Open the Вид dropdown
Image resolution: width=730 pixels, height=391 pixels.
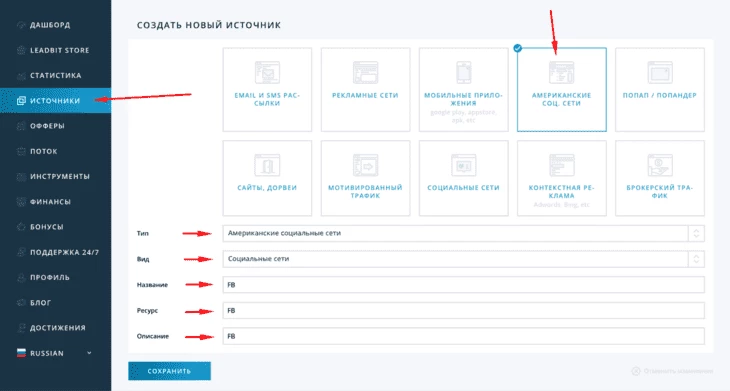[463, 259]
